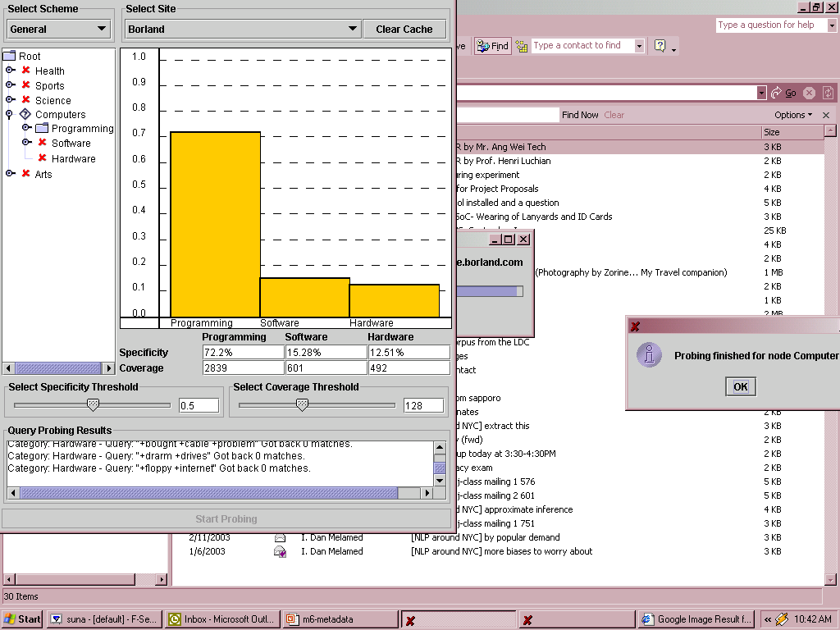The width and height of the screenshot is (840, 630).
Task: Click the Root folder icon in tree
Action: pos(9,56)
